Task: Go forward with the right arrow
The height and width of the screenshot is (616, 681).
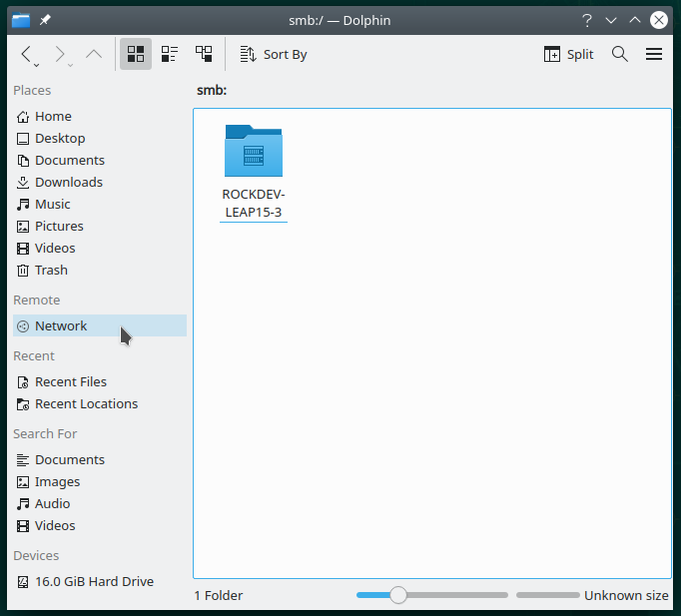Action: pos(60,54)
